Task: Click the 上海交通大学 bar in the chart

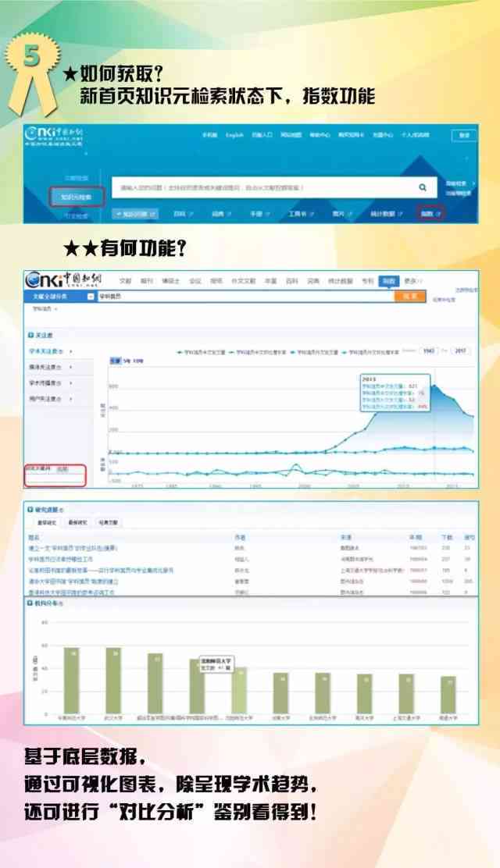Action: (x=406, y=694)
